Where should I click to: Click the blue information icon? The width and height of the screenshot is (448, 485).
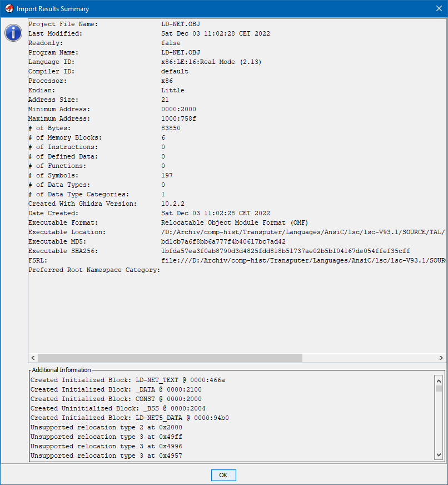pyautogui.click(x=13, y=33)
